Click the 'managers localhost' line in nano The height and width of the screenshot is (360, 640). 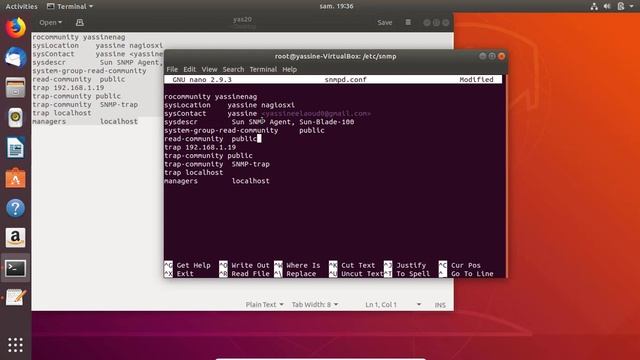217,181
